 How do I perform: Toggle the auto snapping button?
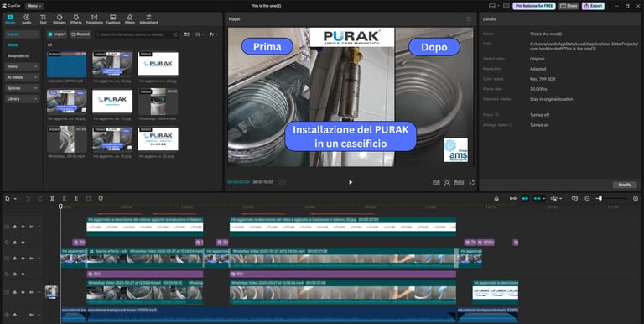coord(525,199)
